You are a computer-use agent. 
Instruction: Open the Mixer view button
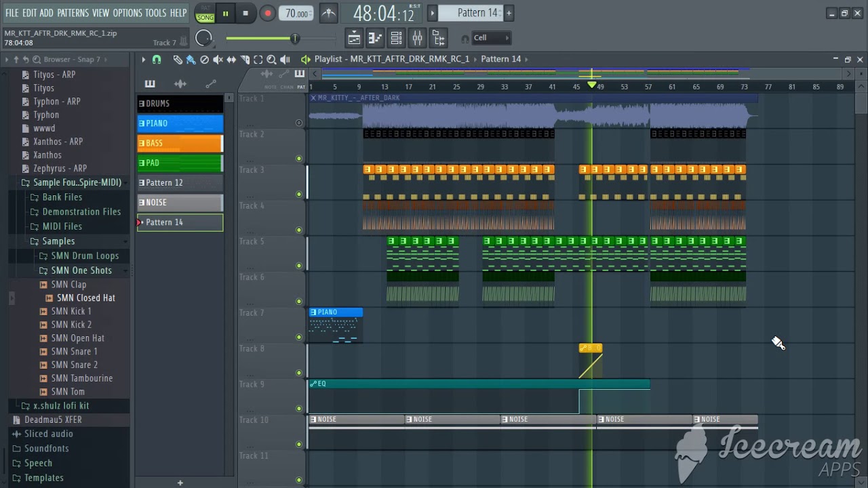417,38
